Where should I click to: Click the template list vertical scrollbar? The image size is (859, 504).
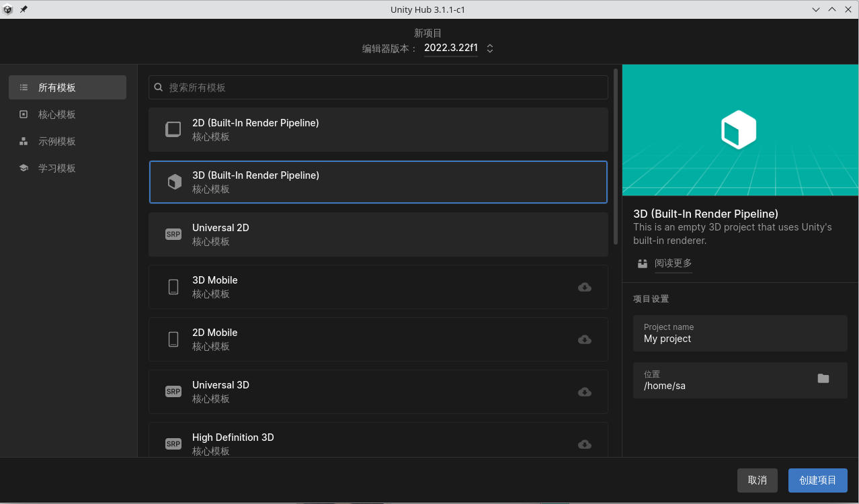tap(616, 156)
